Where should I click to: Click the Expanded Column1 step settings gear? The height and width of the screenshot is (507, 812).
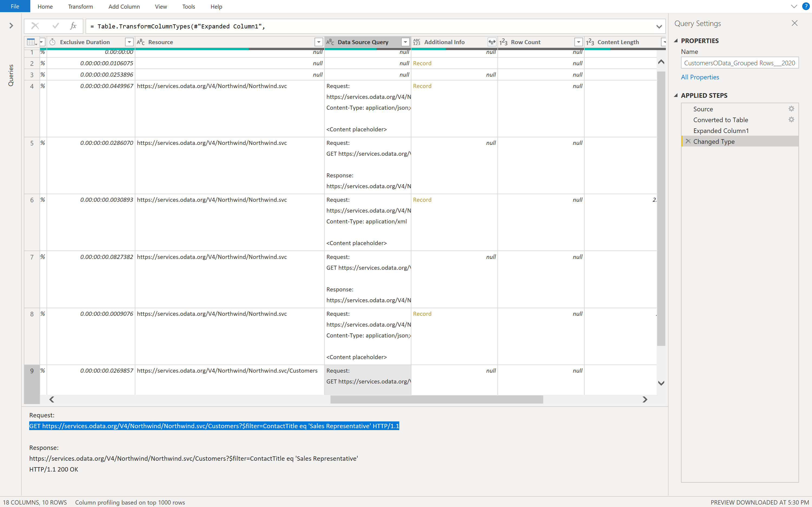click(792, 130)
